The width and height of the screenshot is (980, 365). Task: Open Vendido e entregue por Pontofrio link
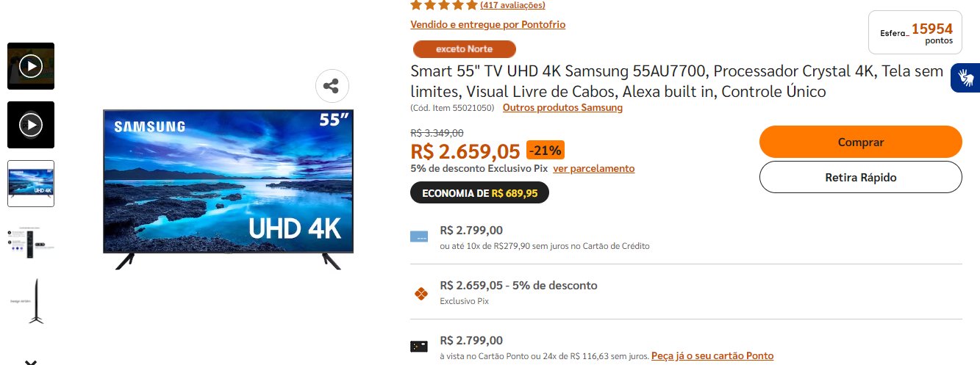click(x=488, y=24)
